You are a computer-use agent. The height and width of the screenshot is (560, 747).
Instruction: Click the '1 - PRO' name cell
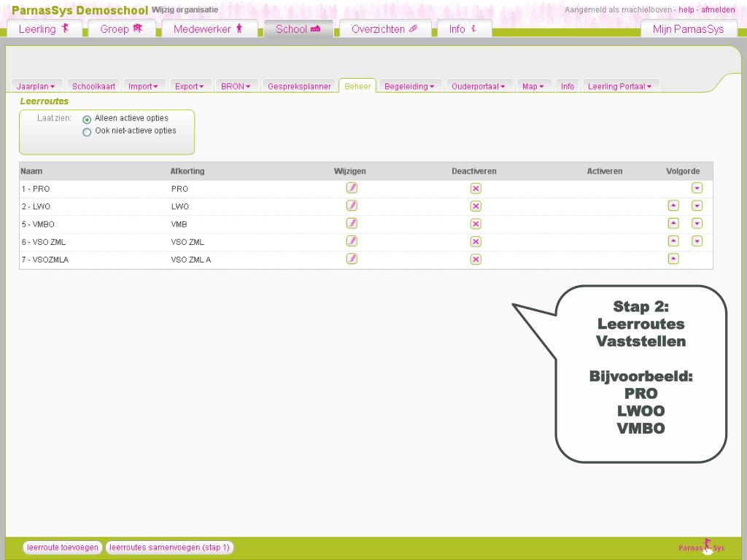click(36, 189)
